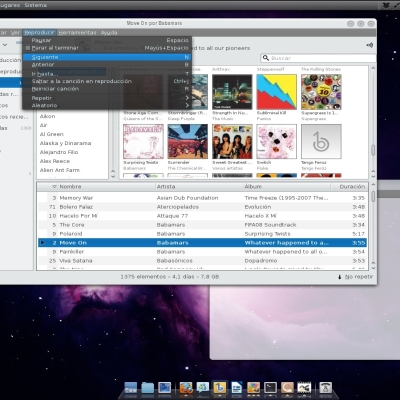Open the video editor filmstrip dock icon
400x400 pixels.
point(304,388)
